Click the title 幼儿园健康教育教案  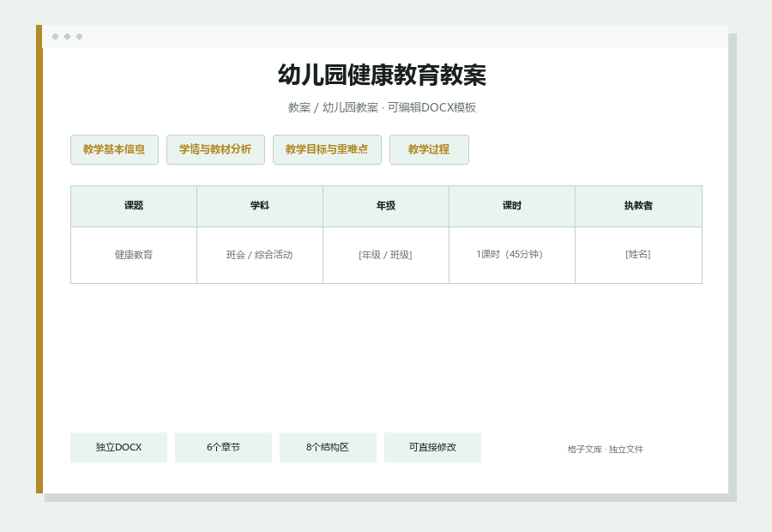[382, 76]
